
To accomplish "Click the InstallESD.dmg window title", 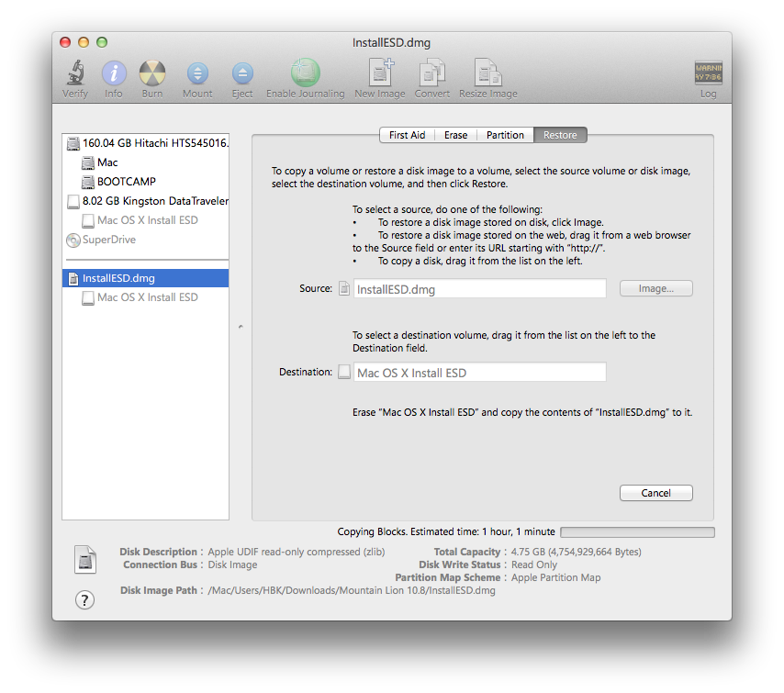I will pyautogui.click(x=391, y=43).
